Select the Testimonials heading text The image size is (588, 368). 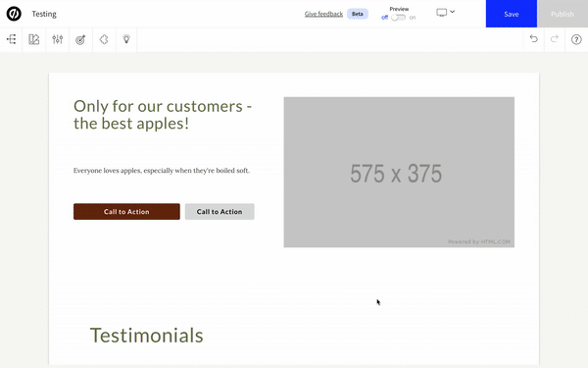(147, 335)
